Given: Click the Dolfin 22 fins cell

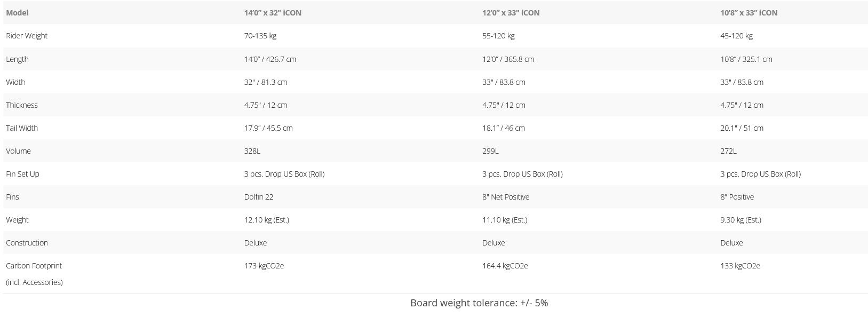Looking at the screenshot, I should [259, 197].
